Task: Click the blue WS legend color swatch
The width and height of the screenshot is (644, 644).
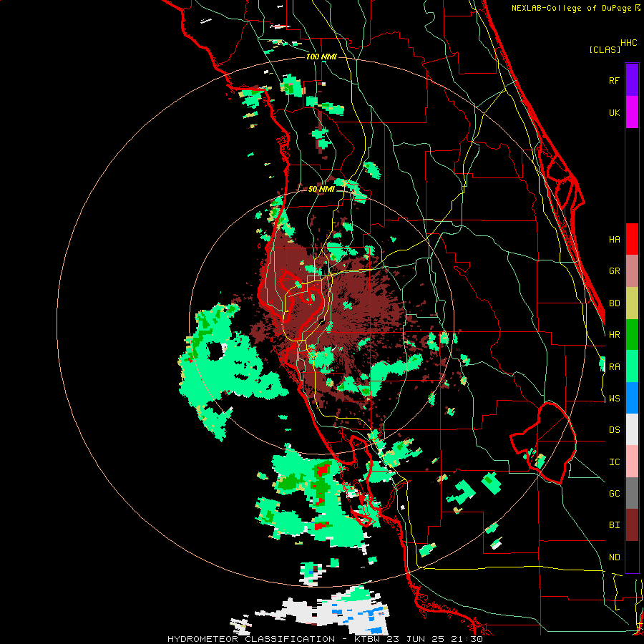Action: (x=632, y=398)
